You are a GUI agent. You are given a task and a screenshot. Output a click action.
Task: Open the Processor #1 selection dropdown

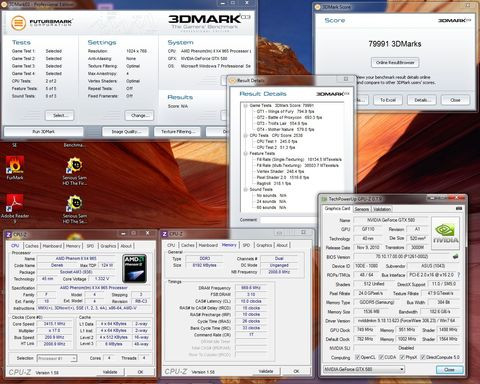[57, 358]
